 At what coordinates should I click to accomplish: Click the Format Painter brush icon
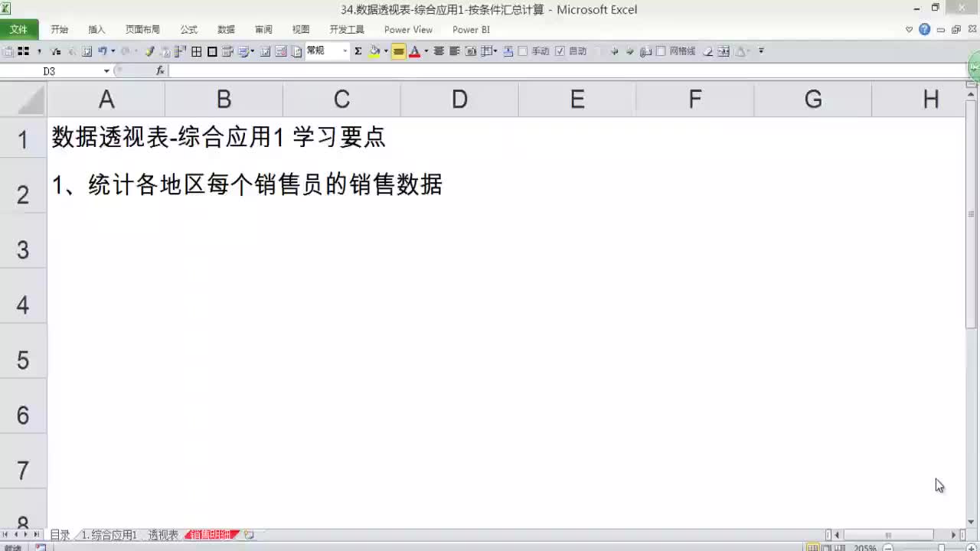(150, 51)
